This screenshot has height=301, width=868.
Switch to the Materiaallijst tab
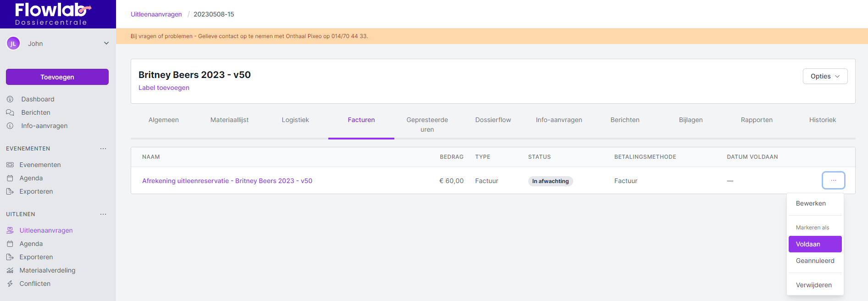point(229,120)
